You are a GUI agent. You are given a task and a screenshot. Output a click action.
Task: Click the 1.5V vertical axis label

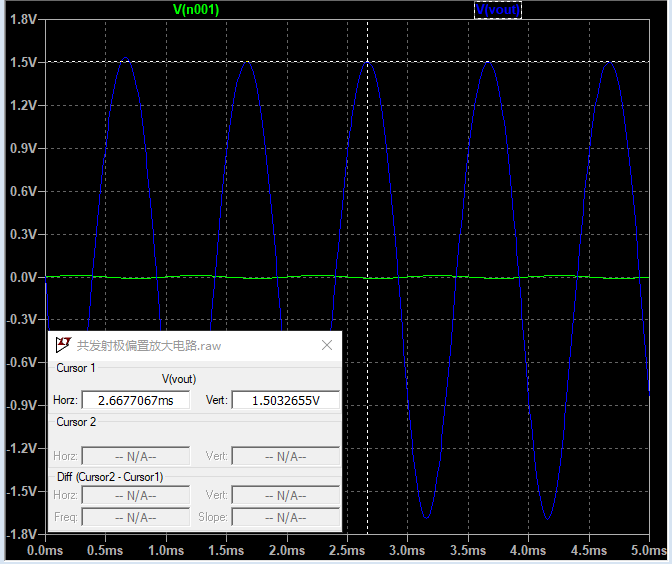click(23, 62)
